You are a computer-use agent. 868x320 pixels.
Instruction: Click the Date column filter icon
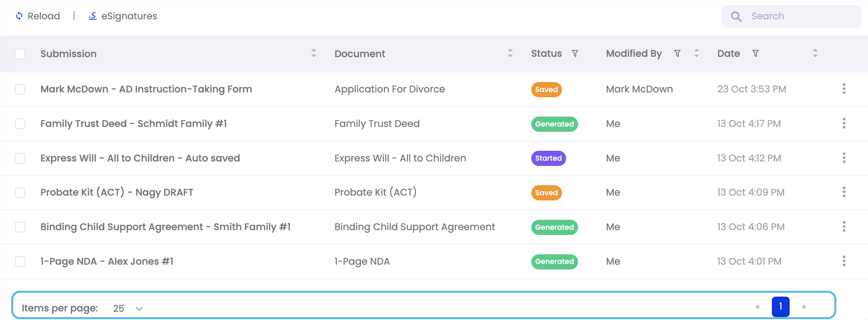(x=755, y=53)
